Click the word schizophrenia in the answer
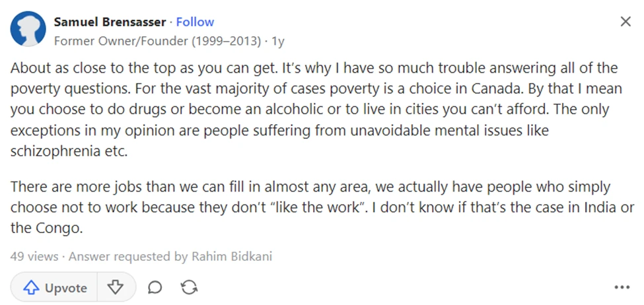The image size is (644, 305). click(x=55, y=151)
